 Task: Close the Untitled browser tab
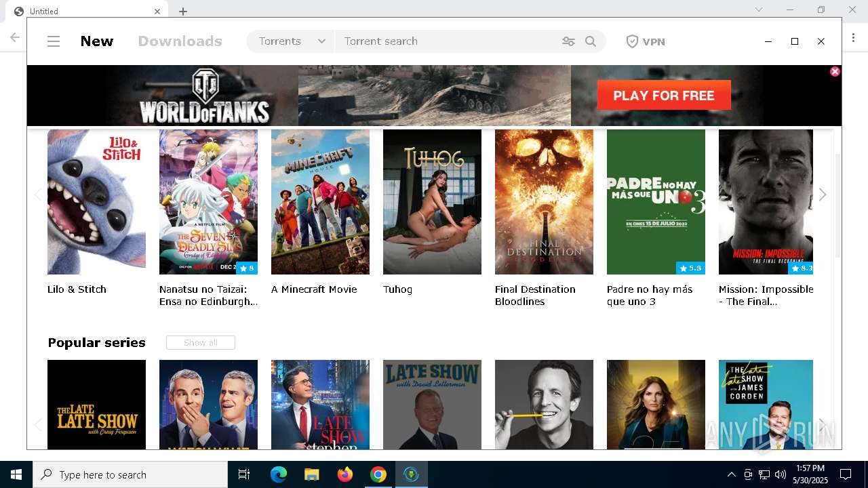click(x=157, y=11)
